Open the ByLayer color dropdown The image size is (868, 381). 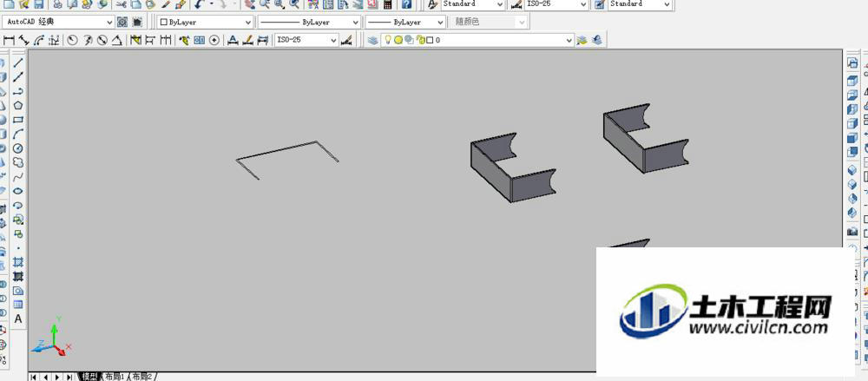click(x=205, y=23)
